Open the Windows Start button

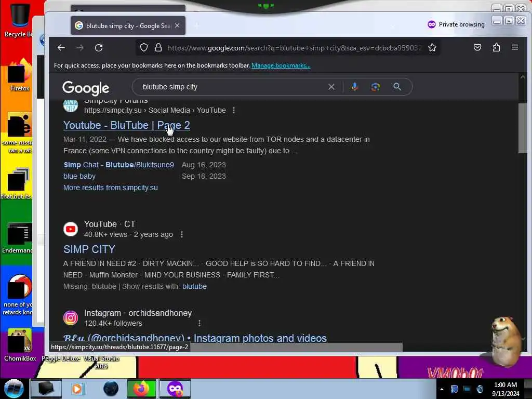pyautogui.click(x=14, y=389)
